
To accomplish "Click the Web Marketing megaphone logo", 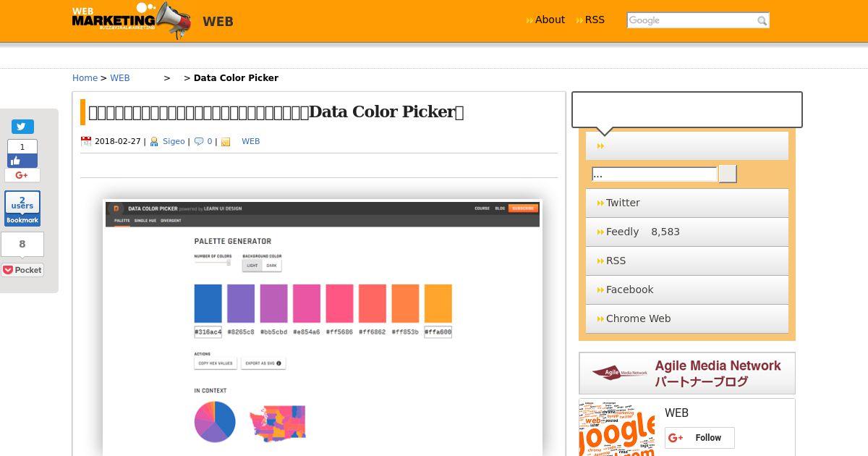I will [132, 20].
